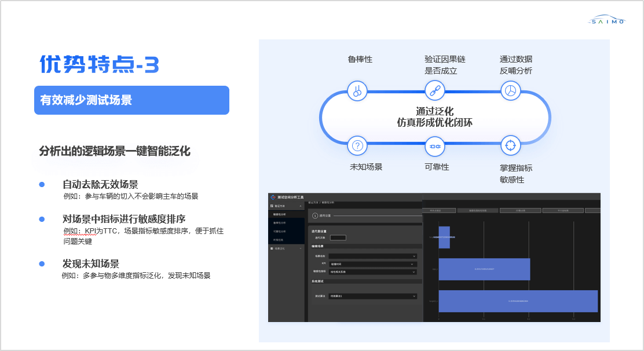Click the longest blue bar in chart
This screenshot has width=644, height=351.
[x=518, y=301]
